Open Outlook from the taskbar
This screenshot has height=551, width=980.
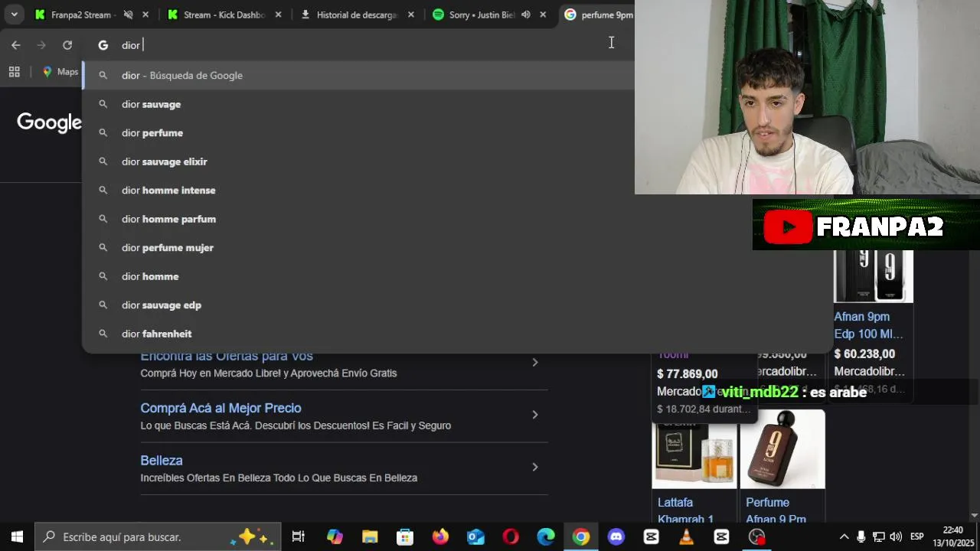pyautogui.click(x=475, y=537)
